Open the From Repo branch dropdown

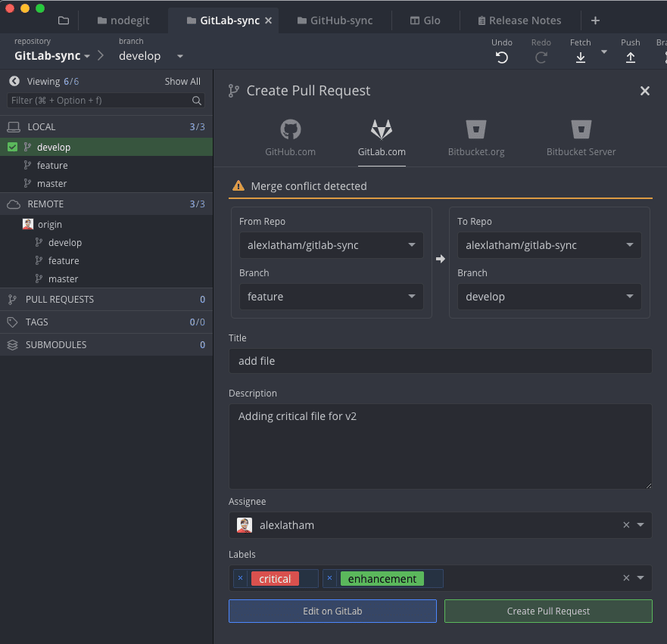[x=331, y=297]
